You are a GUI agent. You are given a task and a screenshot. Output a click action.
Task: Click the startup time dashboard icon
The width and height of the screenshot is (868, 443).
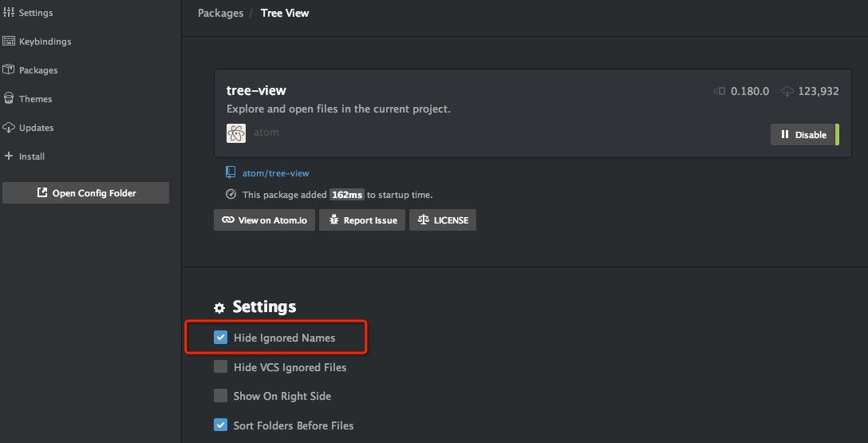pos(231,195)
